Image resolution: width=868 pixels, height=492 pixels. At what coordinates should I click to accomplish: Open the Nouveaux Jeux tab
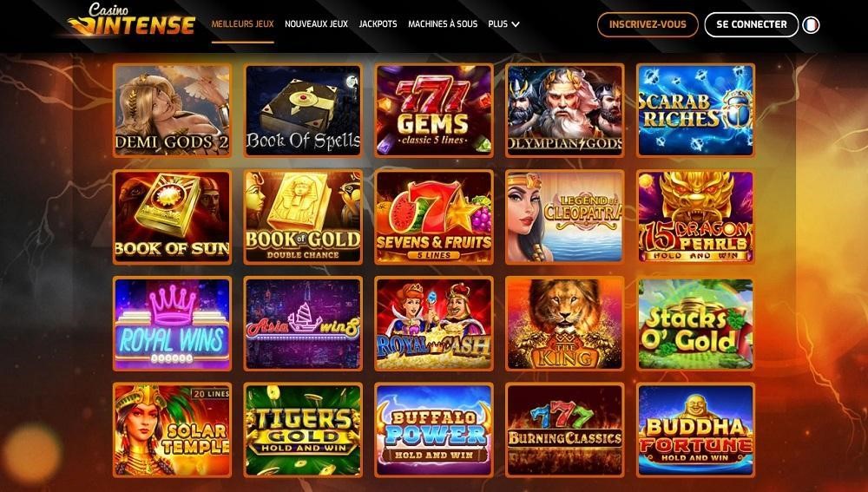point(316,23)
